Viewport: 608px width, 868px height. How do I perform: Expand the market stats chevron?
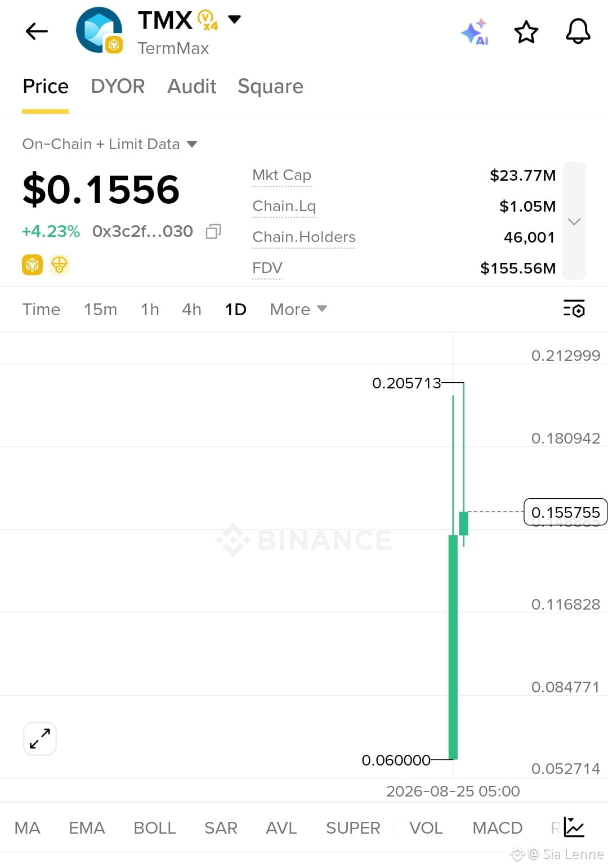coord(574,221)
